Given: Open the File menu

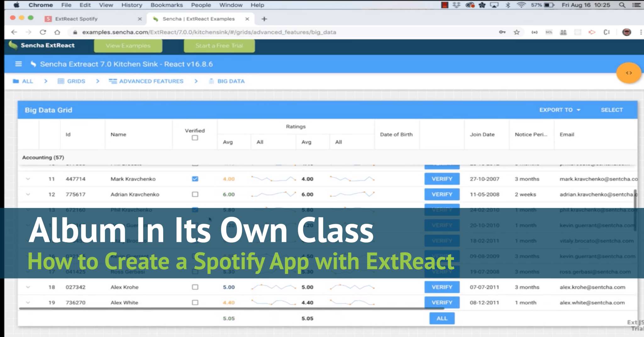Looking at the screenshot, I should [x=66, y=5].
